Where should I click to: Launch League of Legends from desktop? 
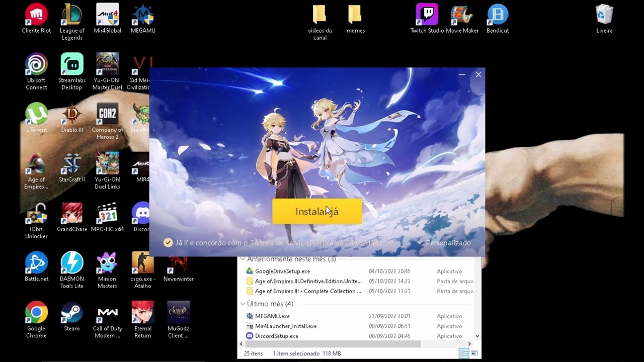click(72, 23)
